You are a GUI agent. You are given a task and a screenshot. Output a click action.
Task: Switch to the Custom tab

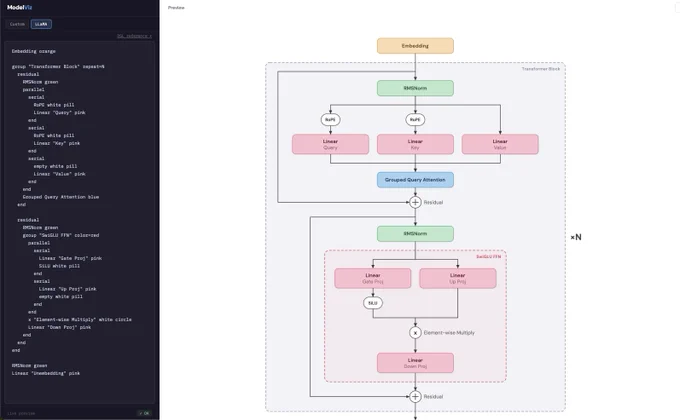17,24
